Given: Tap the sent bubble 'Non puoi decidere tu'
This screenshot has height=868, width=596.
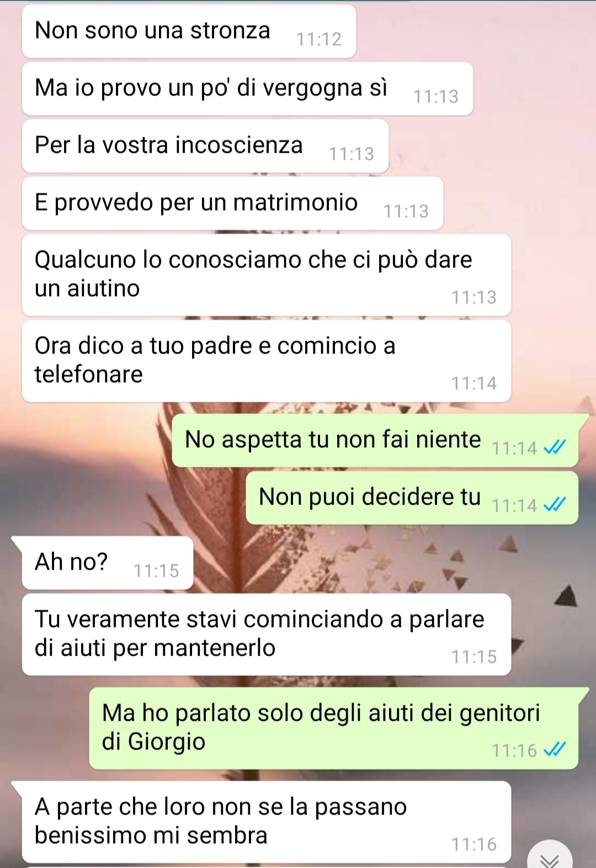Looking at the screenshot, I should (x=412, y=497).
